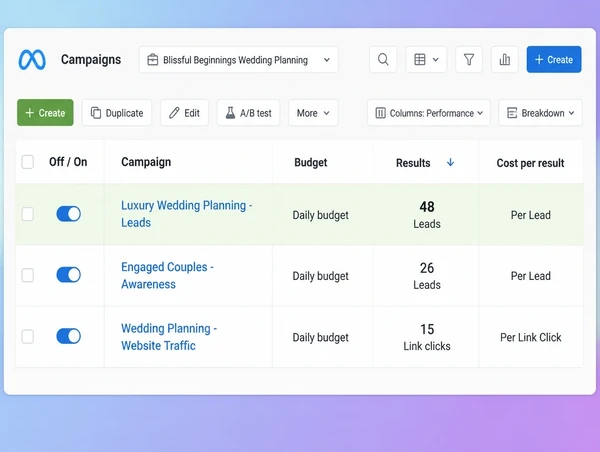Image resolution: width=600 pixels, height=452 pixels.
Task: Open Blissful Beginnings Wedding Planning account selector
Action: coord(238,59)
